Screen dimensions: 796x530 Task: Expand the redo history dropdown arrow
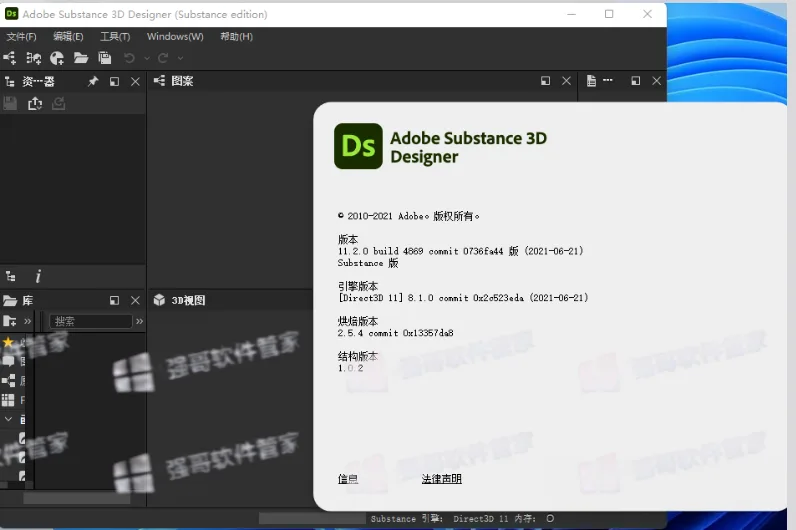[180, 58]
